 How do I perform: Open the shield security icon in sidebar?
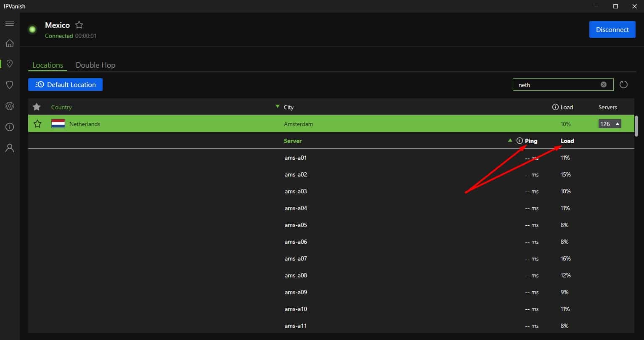(x=10, y=85)
